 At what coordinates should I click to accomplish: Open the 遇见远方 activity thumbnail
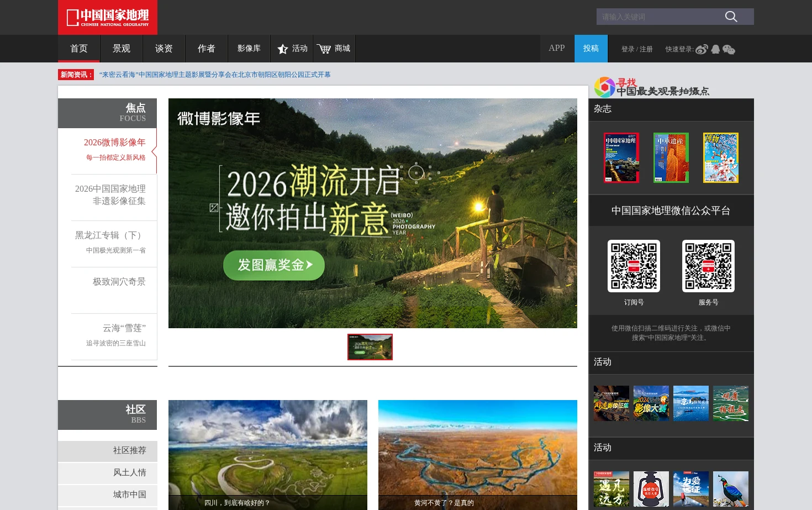611,489
